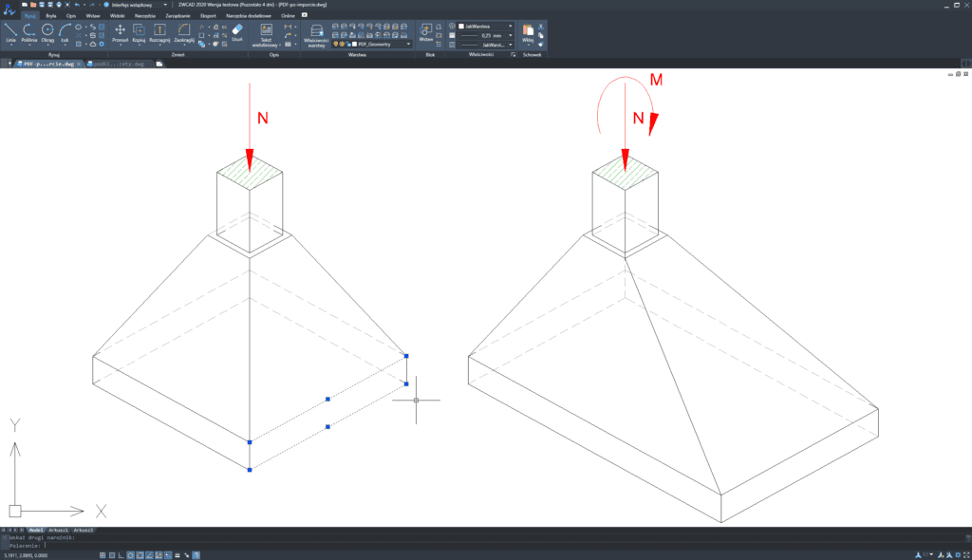Image resolution: width=972 pixels, height=560 pixels.
Task: Open the Zarządzanie ribbon tab
Action: click(178, 16)
